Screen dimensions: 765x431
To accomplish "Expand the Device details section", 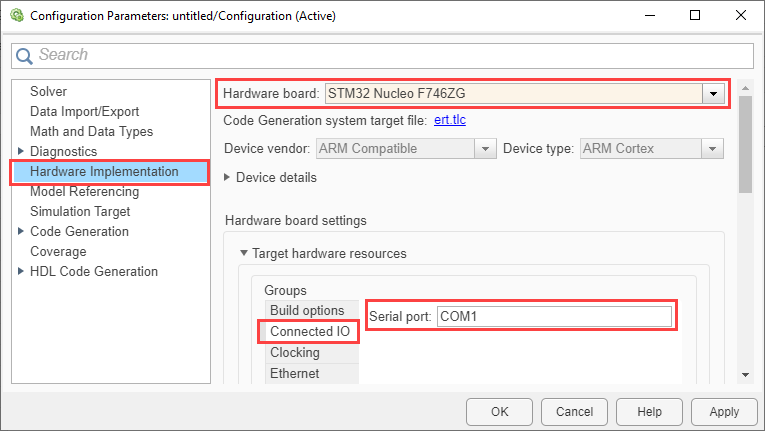I will click(228, 178).
